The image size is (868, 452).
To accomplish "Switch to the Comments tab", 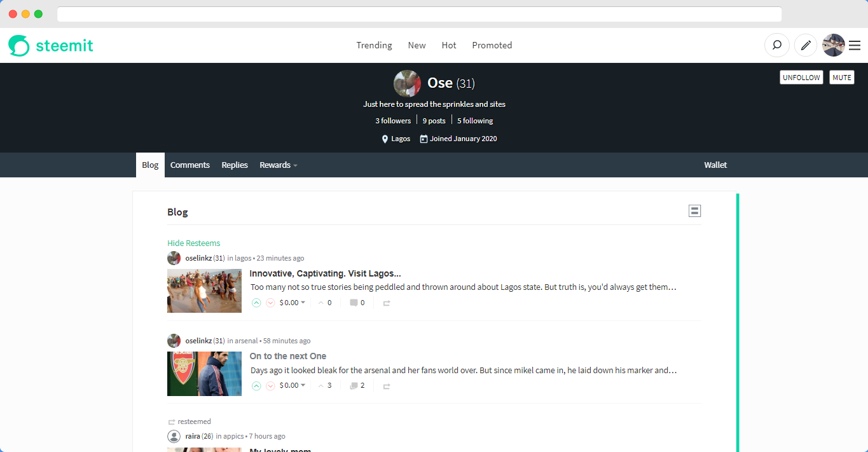I will [x=189, y=165].
